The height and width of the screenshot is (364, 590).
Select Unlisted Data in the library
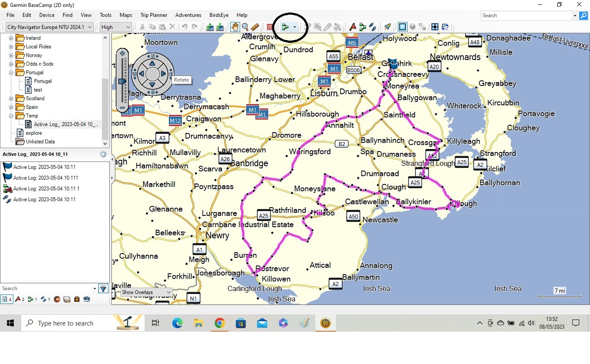(40, 142)
